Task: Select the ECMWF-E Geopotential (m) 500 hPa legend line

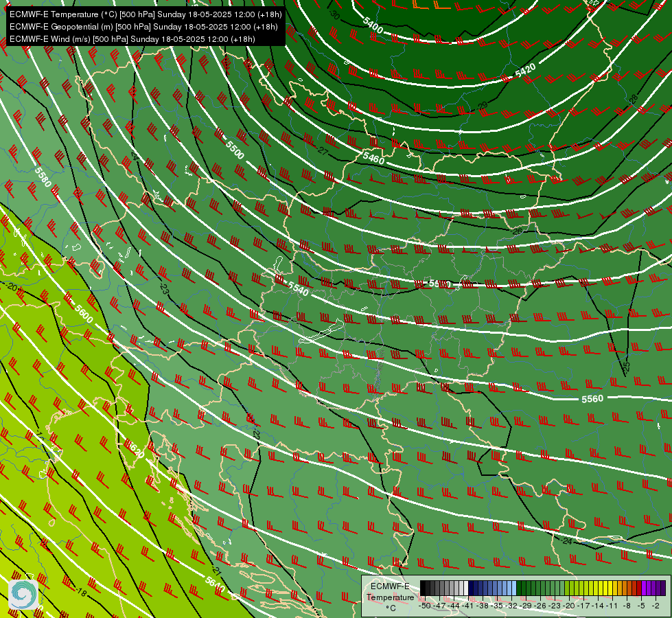Action: 143,27
